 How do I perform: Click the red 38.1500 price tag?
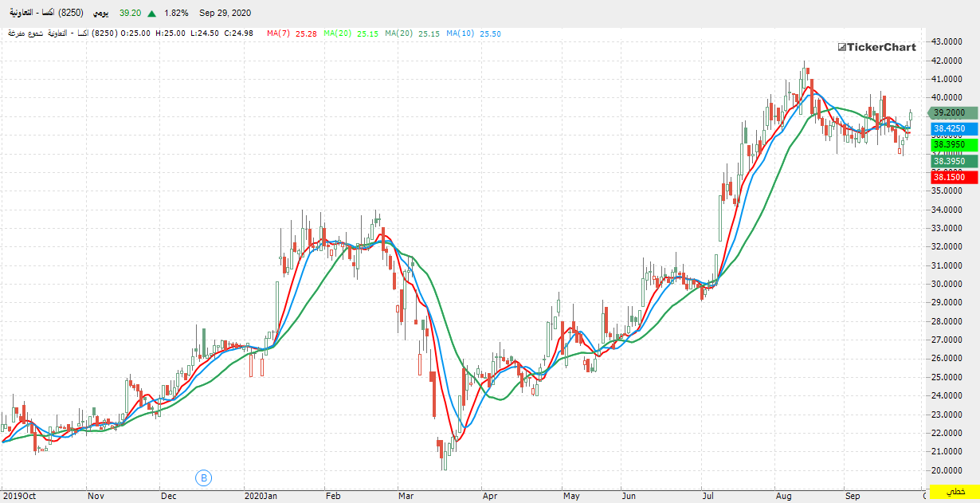pyautogui.click(x=949, y=177)
